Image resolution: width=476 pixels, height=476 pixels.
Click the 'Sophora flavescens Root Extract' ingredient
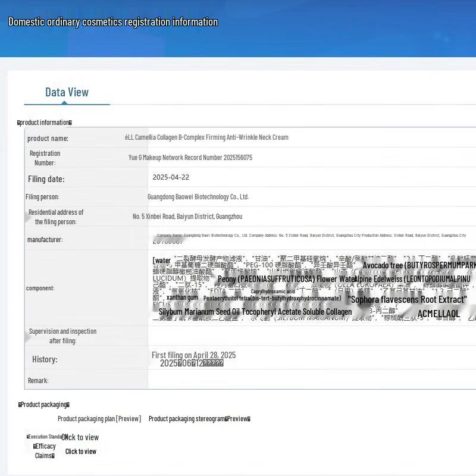coord(408,300)
